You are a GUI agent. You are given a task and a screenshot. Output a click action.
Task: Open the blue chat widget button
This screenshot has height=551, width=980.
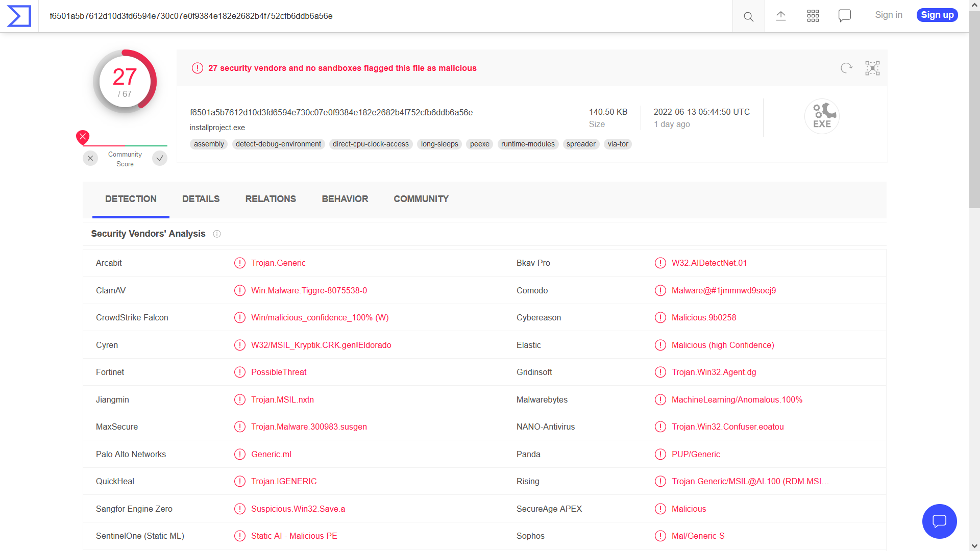click(939, 521)
